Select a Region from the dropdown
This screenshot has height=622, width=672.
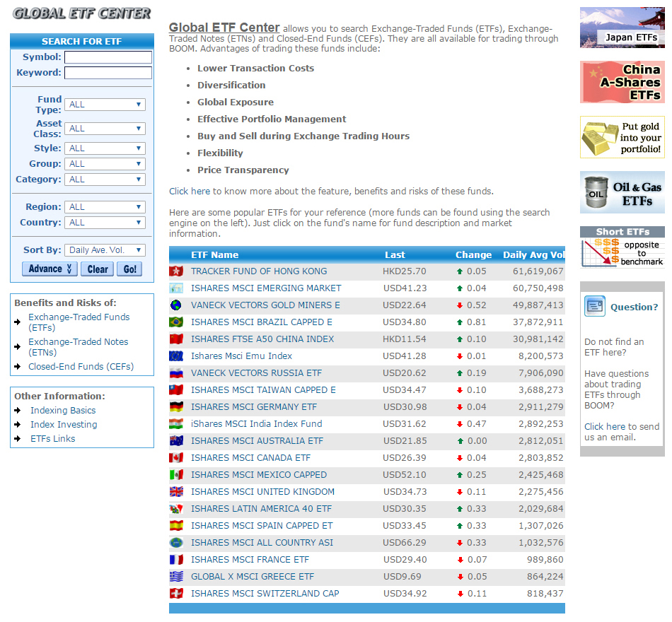coord(105,207)
